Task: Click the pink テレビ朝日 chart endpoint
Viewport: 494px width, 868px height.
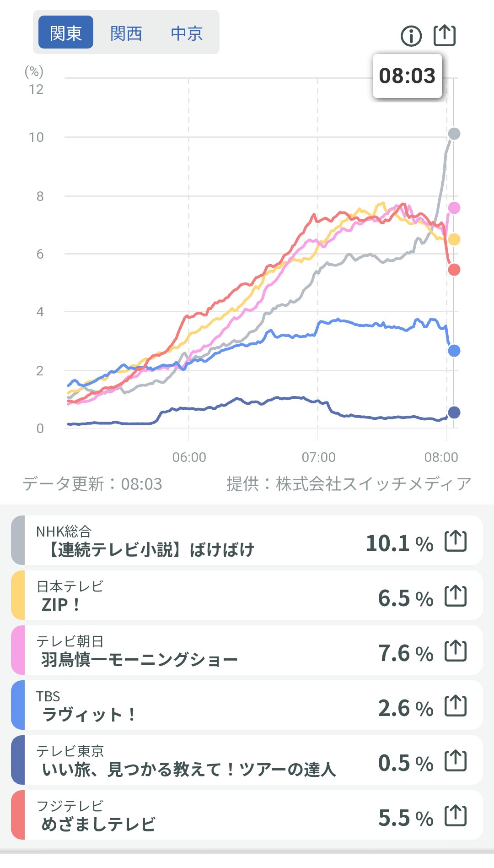Action: point(454,208)
